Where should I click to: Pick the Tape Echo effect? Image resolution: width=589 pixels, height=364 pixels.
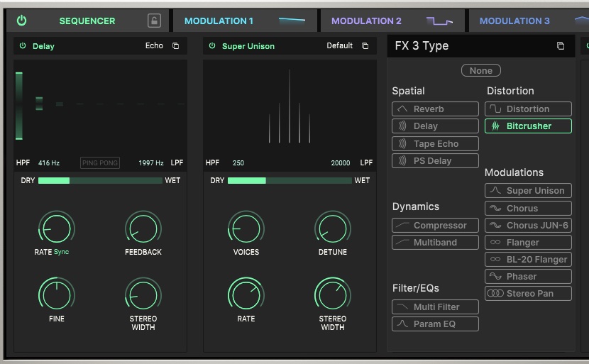coord(435,144)
